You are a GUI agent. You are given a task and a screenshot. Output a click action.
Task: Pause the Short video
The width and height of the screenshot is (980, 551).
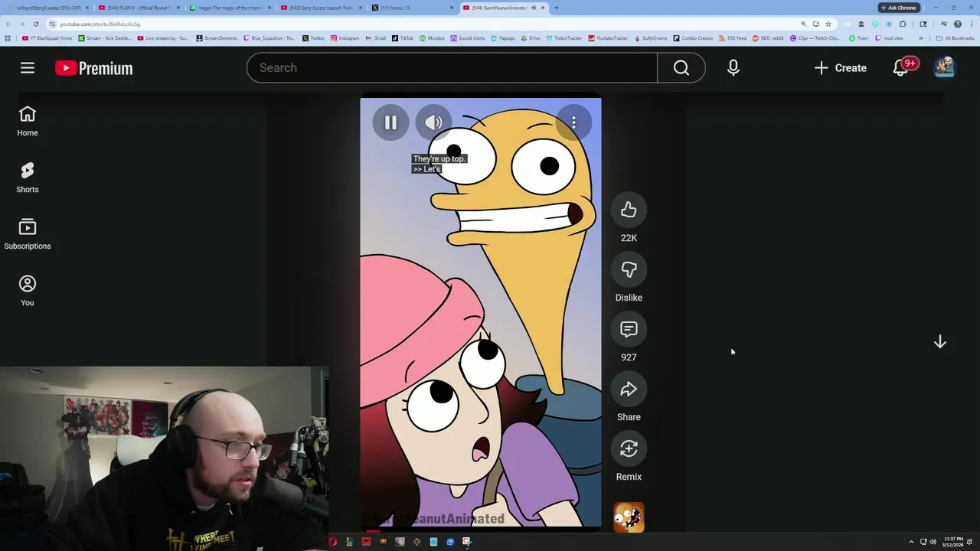point(390,122)
